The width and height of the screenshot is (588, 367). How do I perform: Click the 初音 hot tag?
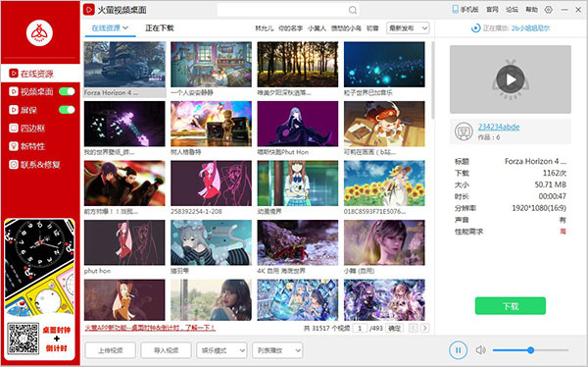[372, 28]
